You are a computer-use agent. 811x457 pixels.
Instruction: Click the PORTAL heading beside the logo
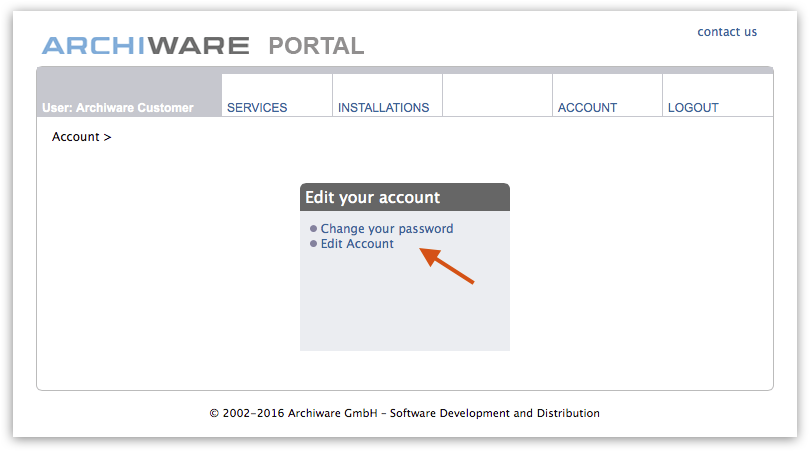[x=316, y=46]
